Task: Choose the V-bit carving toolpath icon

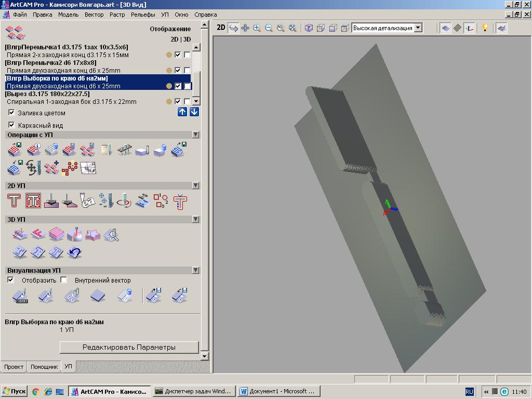Action: point(51,201)
